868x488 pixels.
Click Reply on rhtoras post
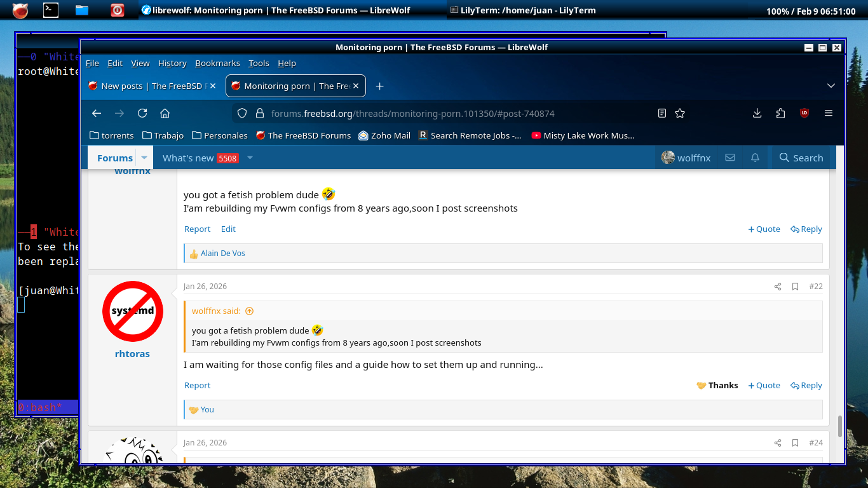click(x=806, y=385)
